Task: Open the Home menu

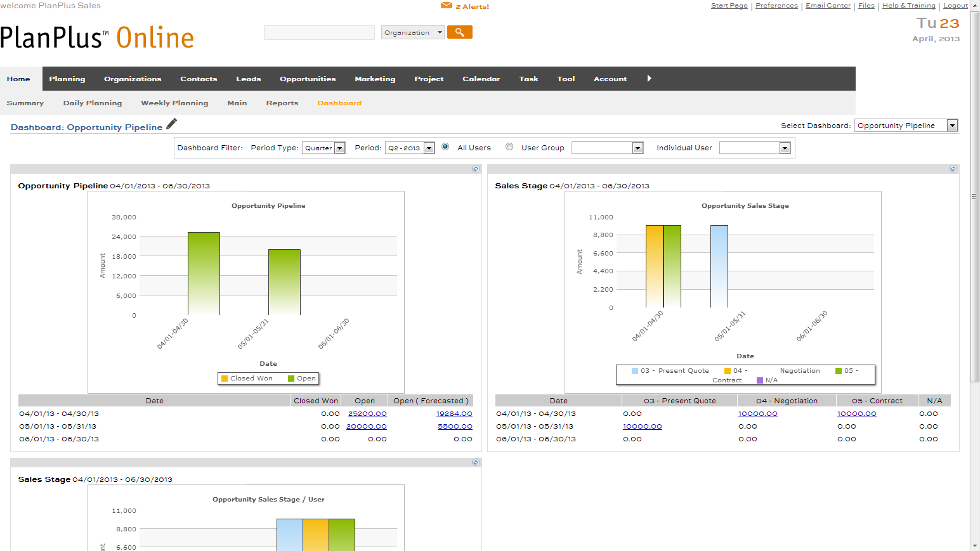Action: [19, 79]
